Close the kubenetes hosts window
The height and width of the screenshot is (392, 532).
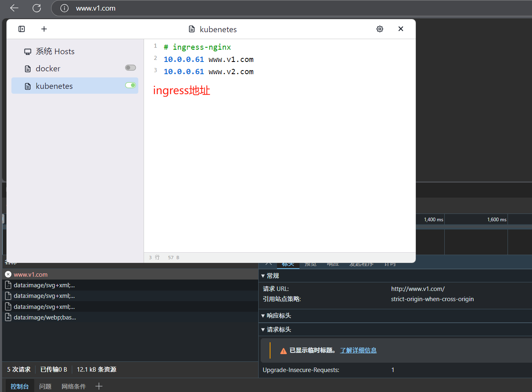point(401,29)
